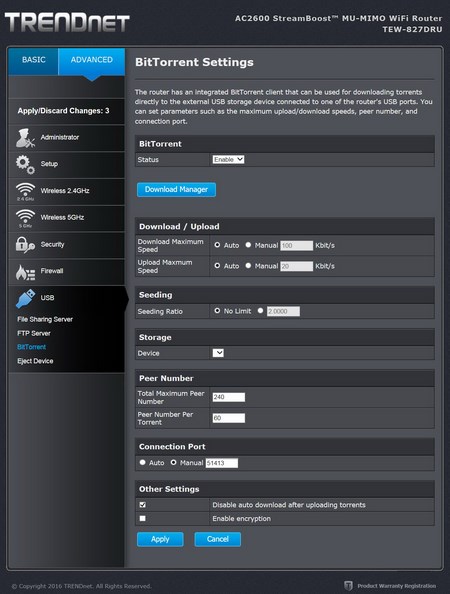
Task: Select the Wireless 5GHz WiFi icon
Action: (25, 218)
